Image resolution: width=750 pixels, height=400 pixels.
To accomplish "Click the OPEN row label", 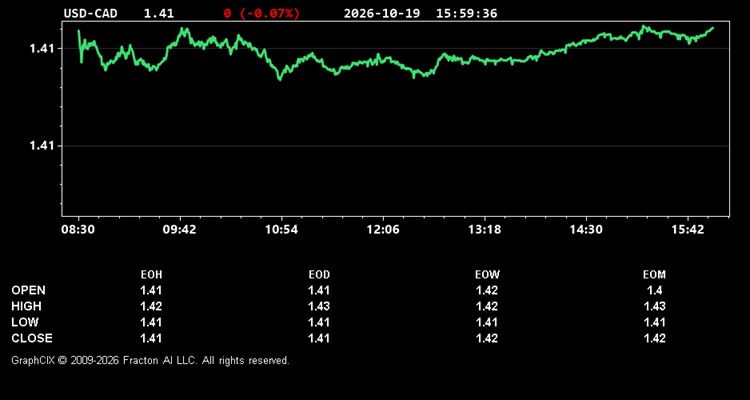I will (29, 290).
